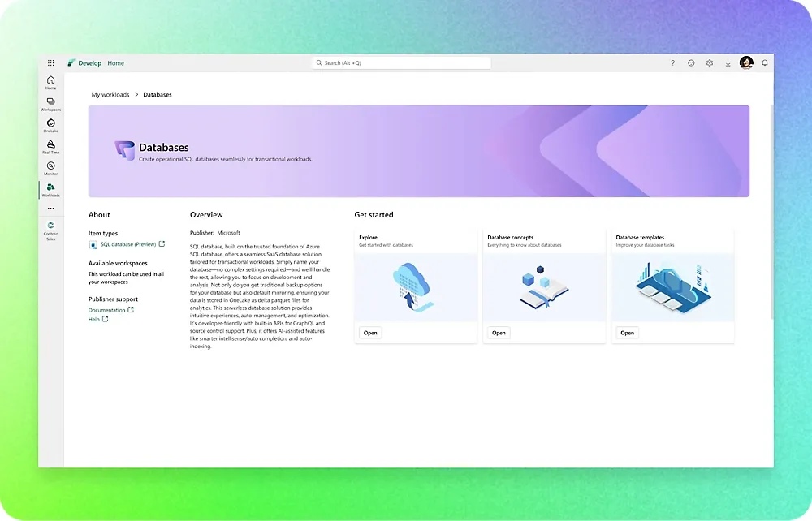Open Contoso Sales workspace in sidebar
Viewport: 812px width, 521px height.
coord(50,230)
